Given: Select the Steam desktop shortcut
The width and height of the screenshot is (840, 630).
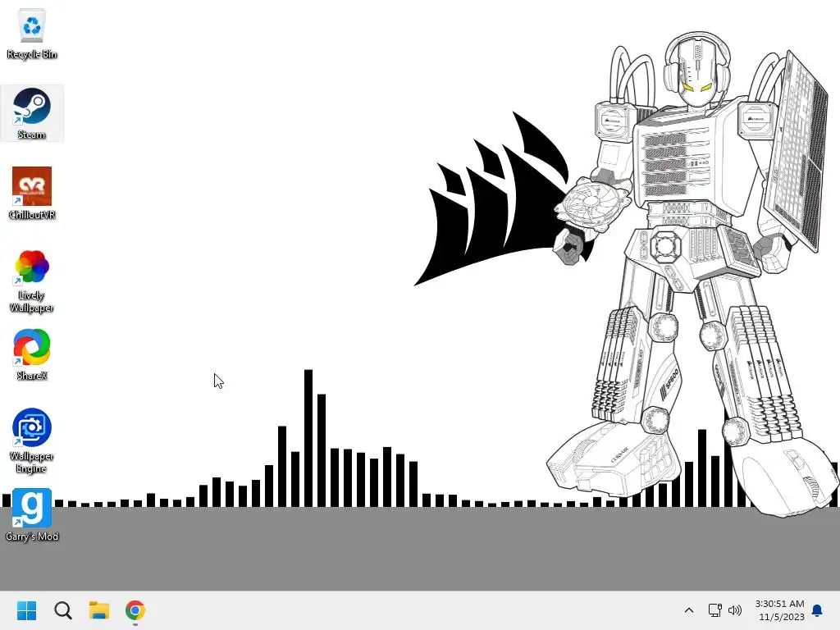Looking at the screenshot, I should click(x=32, y=113).
